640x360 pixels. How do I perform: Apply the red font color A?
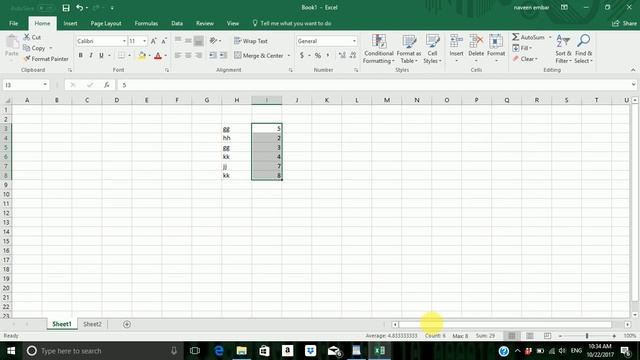click(x=158, y=56)
